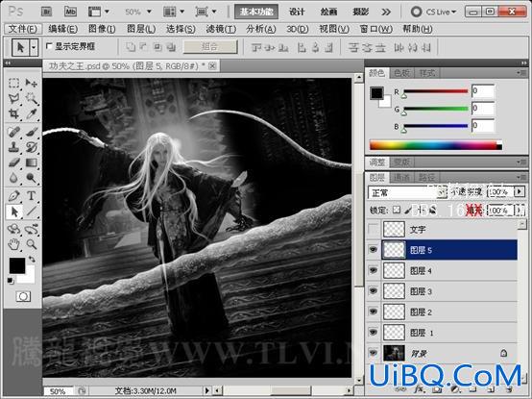Select the 基本功能 workspace button
The height and width of the screenshot is (399, 532).
pyautogui.click(x=256, y=12)
